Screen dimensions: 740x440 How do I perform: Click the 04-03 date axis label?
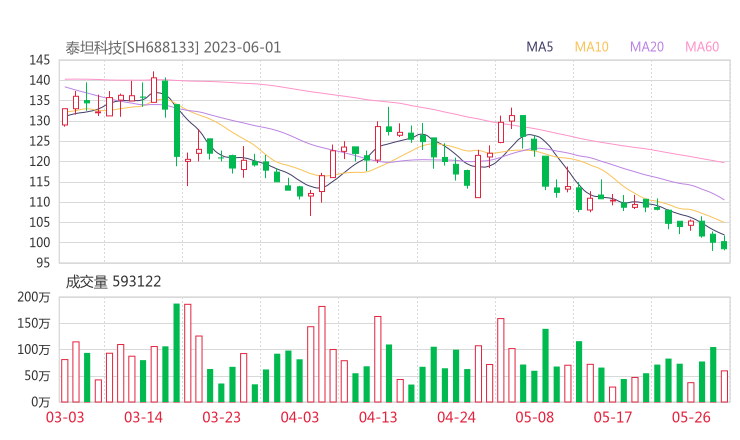(300, 417)
